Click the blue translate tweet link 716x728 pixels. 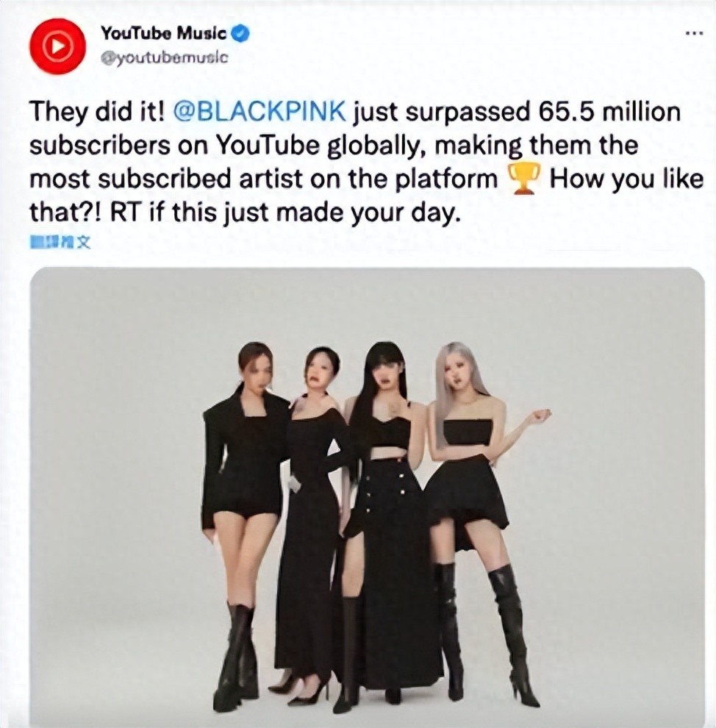coord(60,242)
